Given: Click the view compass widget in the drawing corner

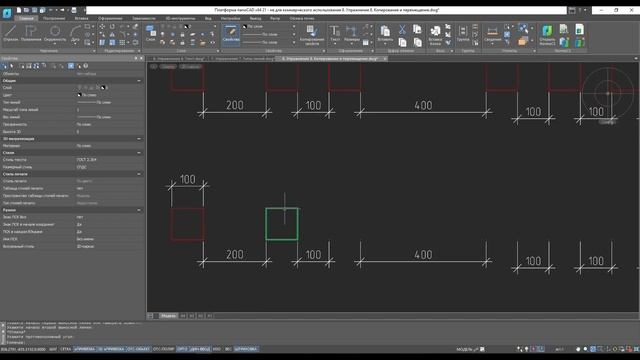Looking at the screenshot, I should tap(608, 93).
